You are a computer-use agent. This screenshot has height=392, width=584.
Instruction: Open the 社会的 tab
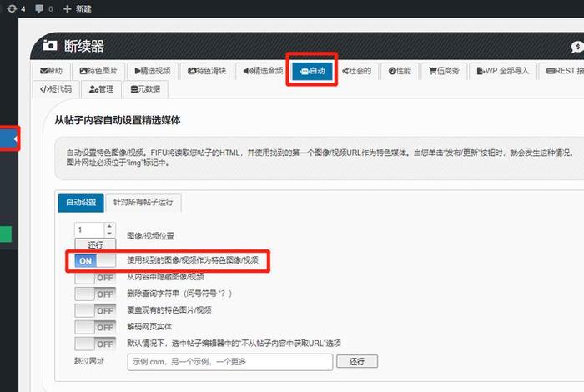(356, 71)
